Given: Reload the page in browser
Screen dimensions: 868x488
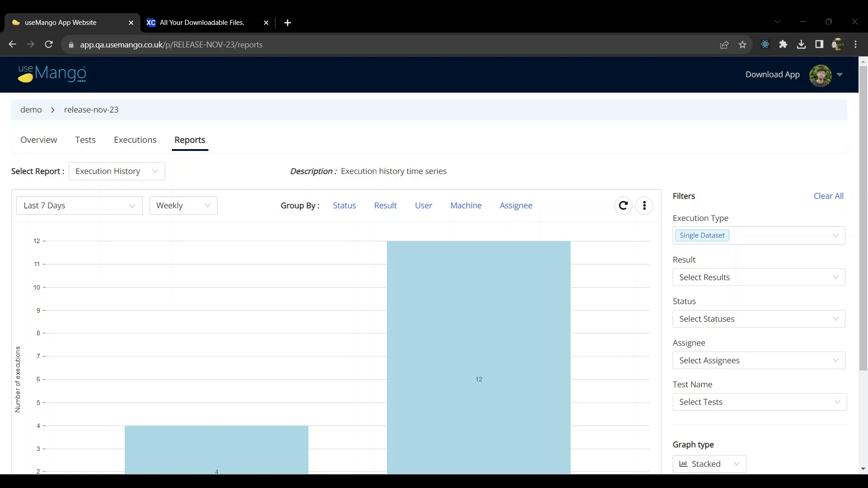Looking at the screenshot, I should 49,44.
